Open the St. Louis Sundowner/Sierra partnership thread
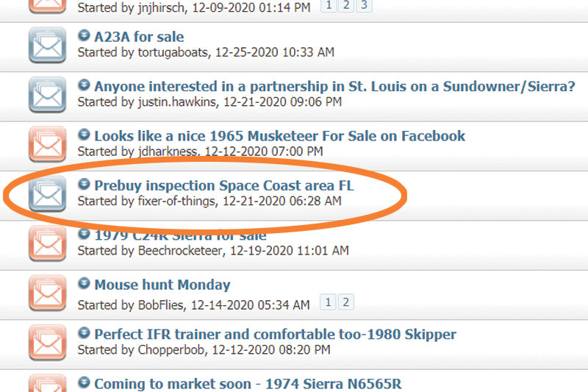The width and height of the screenshot is (588, 392). click(x=334, y=86)
